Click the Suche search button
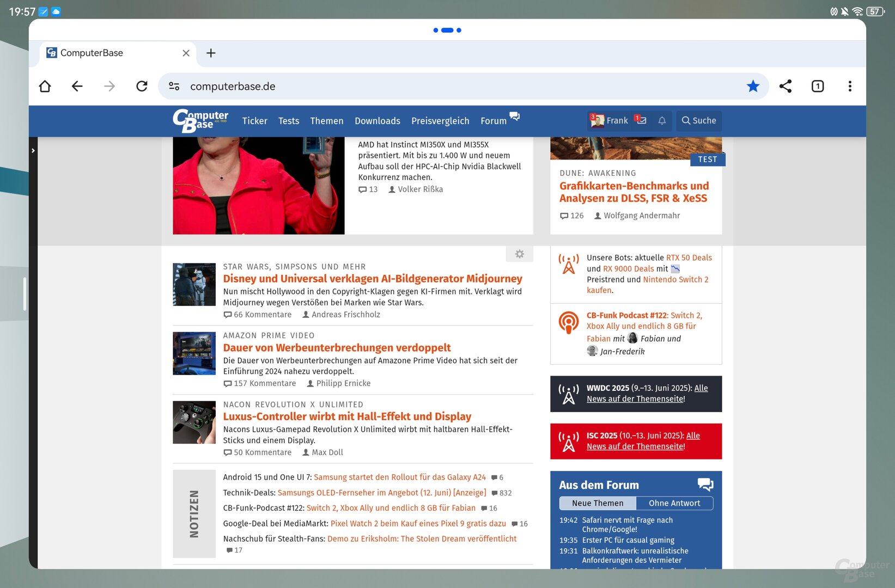 (699, 120)
